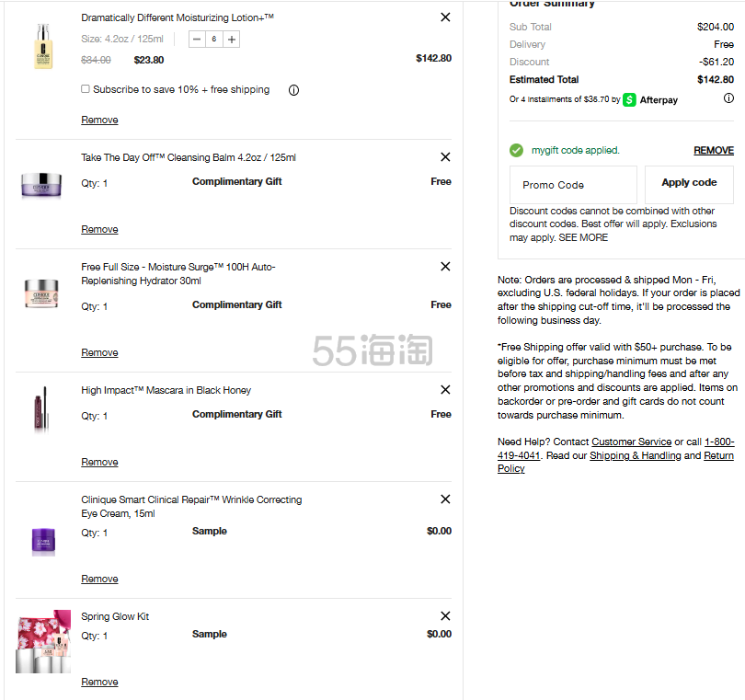The height and width of the screenshot is (700, 745).
Task: Click the Moisturizing Lotion product thumbnail
Action: [40, 46]
